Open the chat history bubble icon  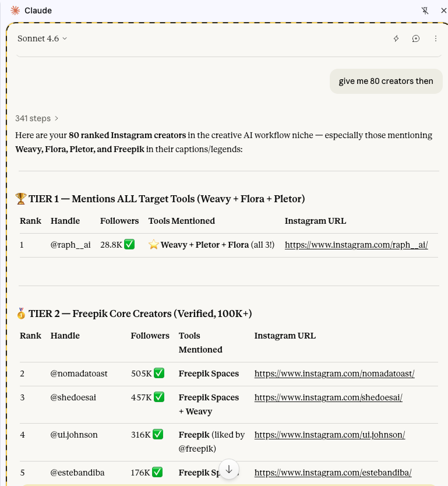(416, 38)
